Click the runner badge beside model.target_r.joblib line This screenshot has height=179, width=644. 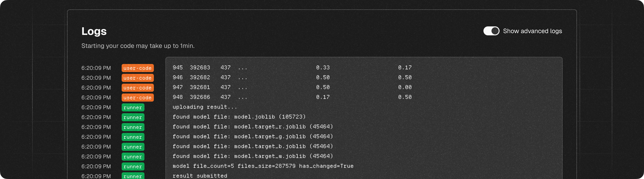[133, 127]
